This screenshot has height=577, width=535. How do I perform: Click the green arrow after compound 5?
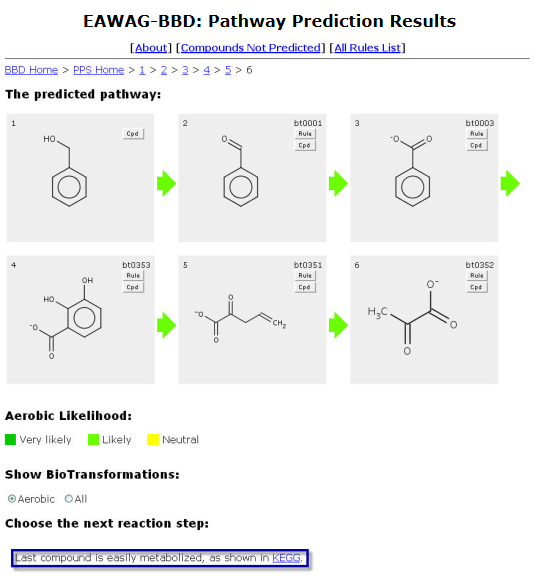(338, 325)
